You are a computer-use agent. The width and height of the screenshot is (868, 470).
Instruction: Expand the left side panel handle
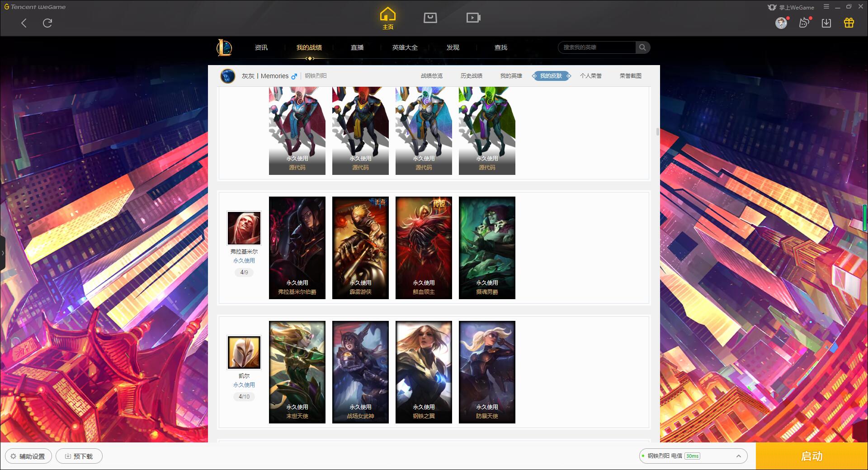tap(3, 253)
